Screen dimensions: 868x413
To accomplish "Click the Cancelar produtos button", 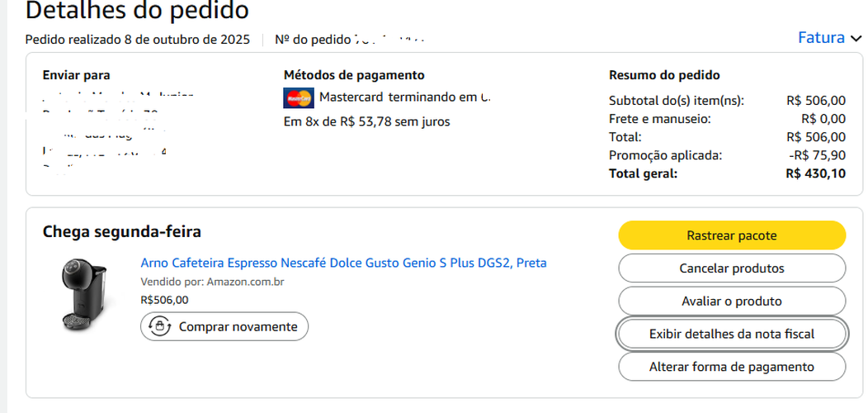I will (731, 268).
